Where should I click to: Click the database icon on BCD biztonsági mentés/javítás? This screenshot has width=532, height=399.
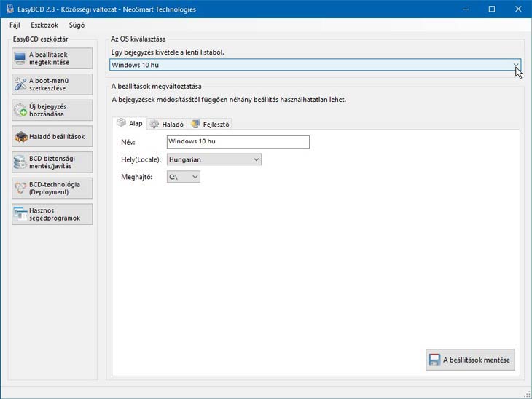20,162
